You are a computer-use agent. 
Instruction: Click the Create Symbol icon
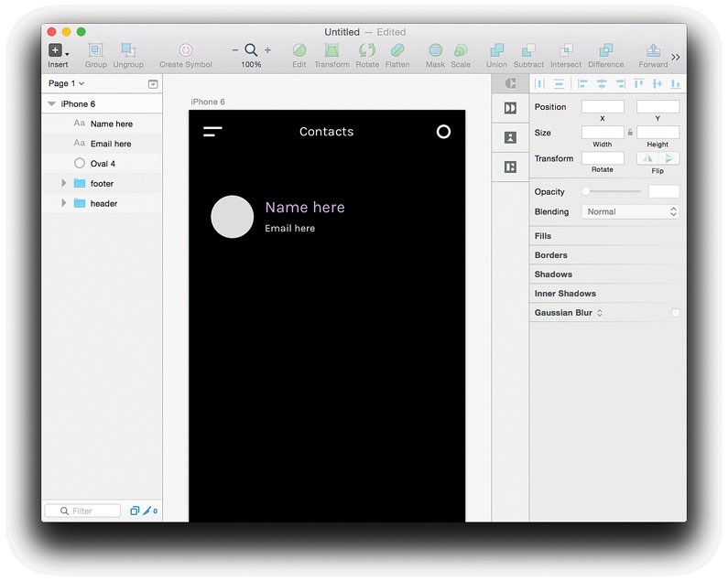186,49
